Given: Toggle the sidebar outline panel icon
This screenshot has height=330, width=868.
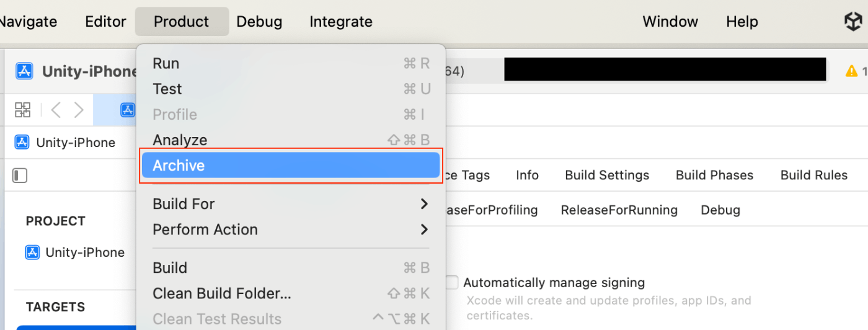Looking at the screenshot, I should tap(20, 176).
